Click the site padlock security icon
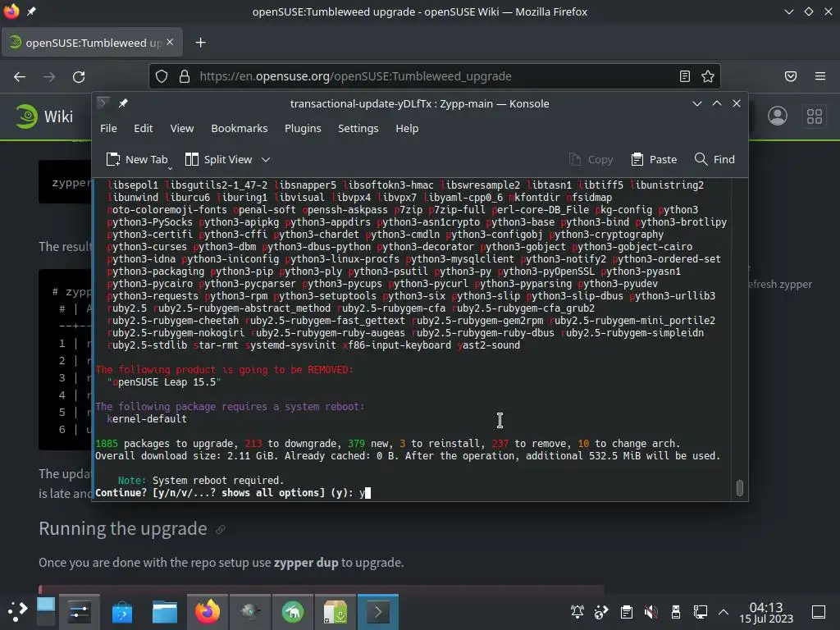The image size is (840, 630). click(185, 76)
